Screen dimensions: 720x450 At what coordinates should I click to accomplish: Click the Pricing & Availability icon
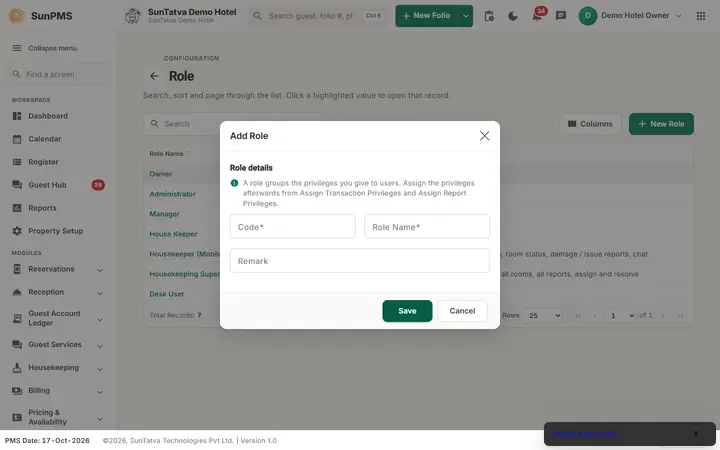click(17, 417)
